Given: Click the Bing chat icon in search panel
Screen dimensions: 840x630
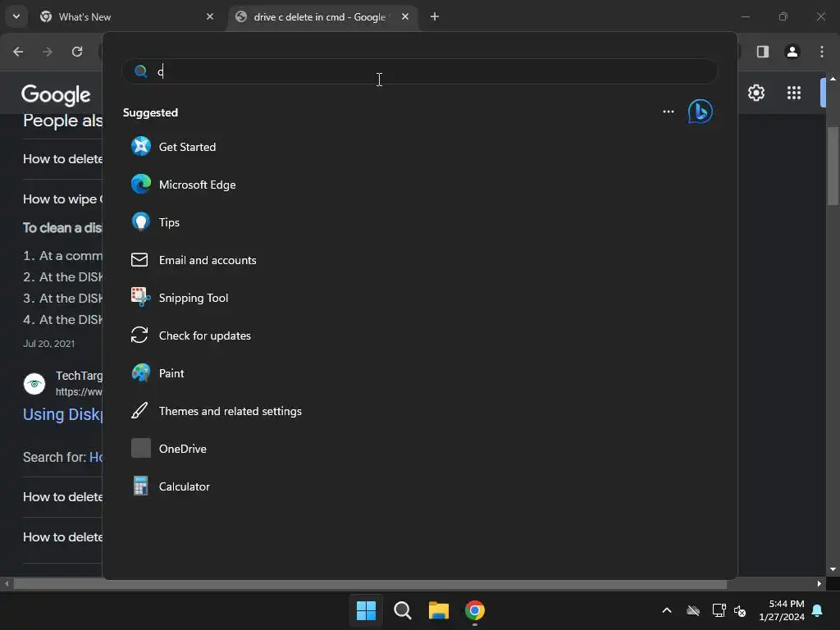Looking at the screenshot, I should point(701,112).
